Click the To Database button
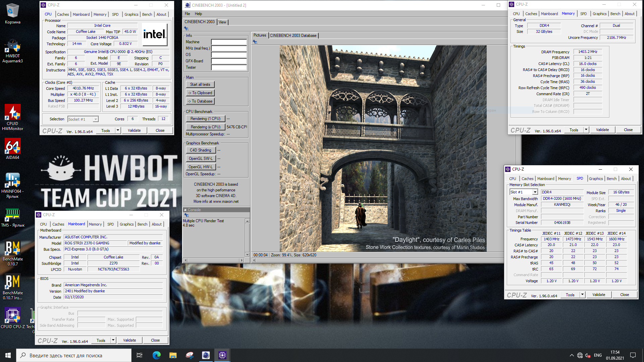The image size is (644, 362). [x=200, y=101]
